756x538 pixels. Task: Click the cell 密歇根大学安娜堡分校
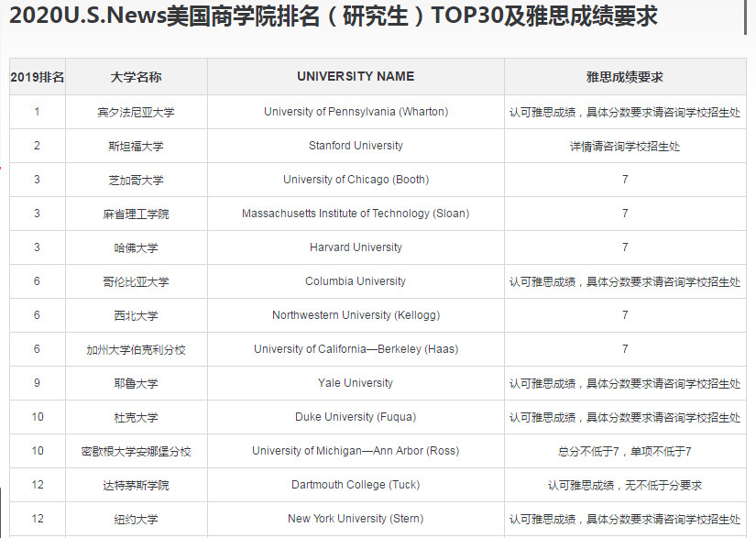coord(136,451)
